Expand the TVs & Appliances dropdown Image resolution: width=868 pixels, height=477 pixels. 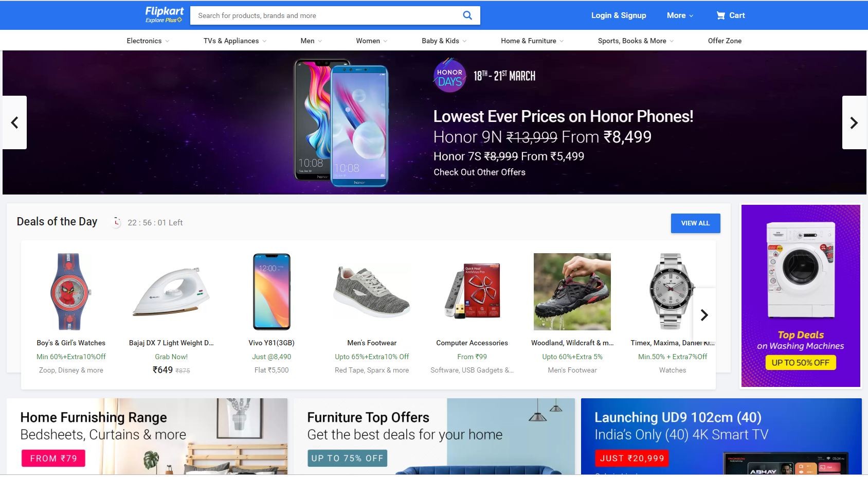coord(235,41)
